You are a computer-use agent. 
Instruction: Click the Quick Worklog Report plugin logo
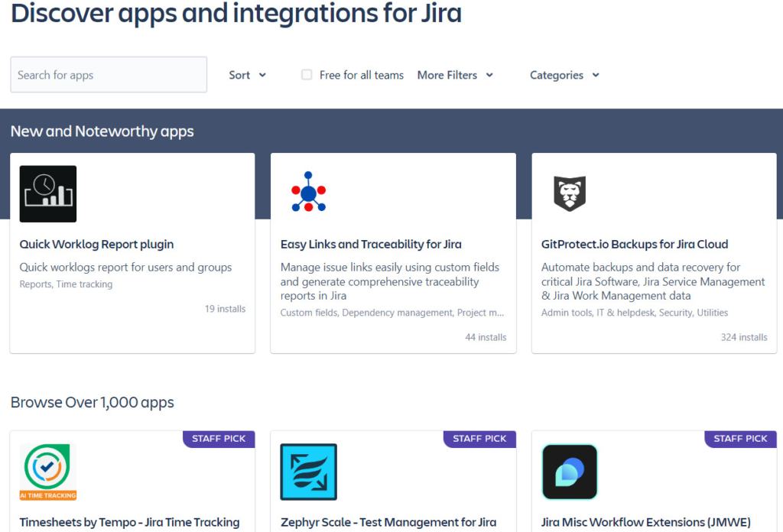click(47, 193)
